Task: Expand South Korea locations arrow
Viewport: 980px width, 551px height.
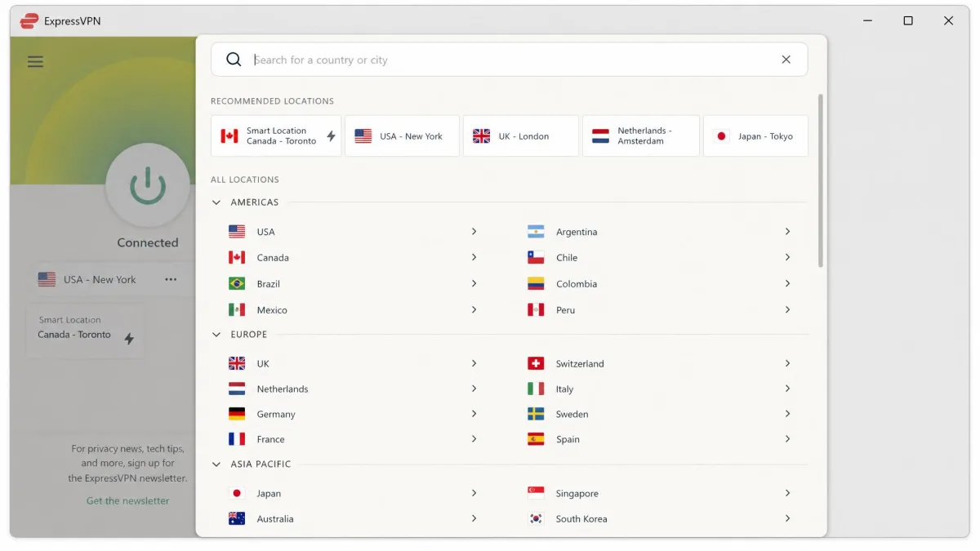Action: (787, 518)
